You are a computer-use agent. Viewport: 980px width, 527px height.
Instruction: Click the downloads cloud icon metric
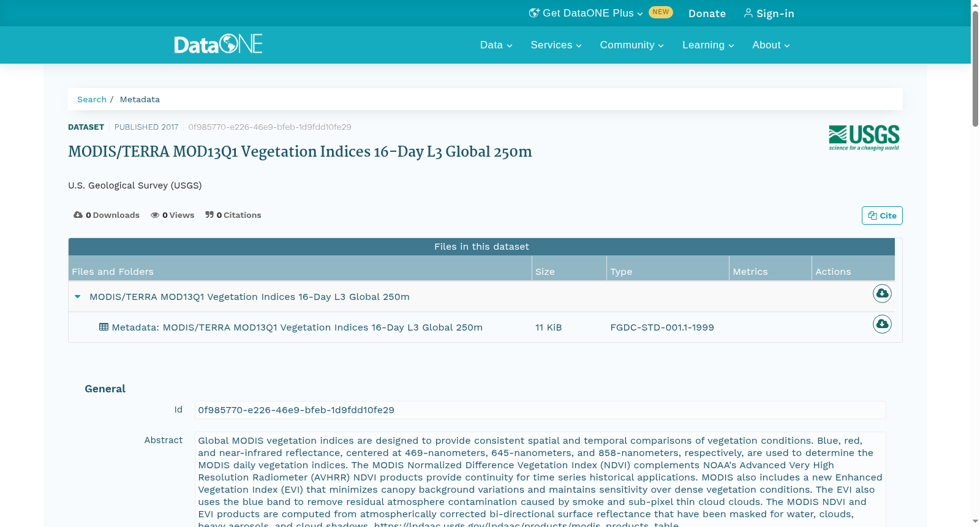click(x=78, y=215)
